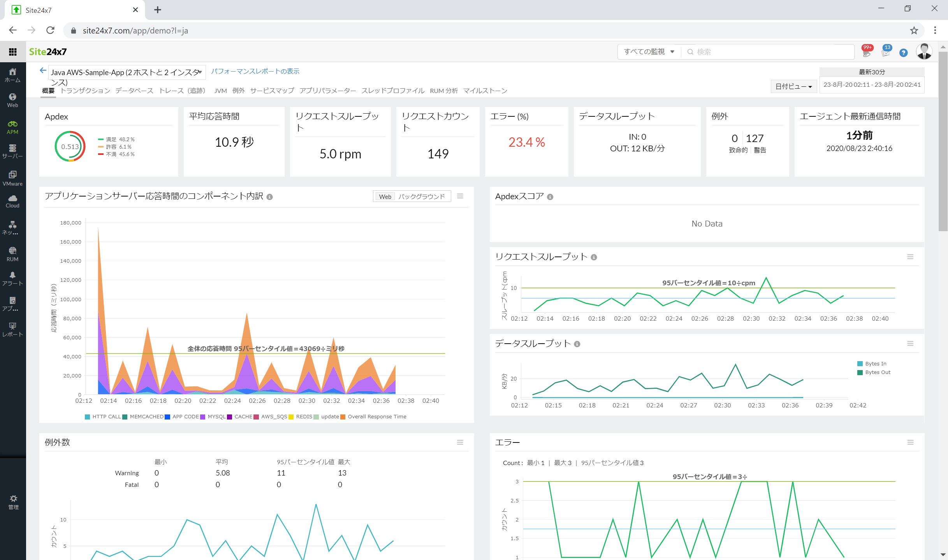Open hamburger menu of エラー chart
This screenshot has width=948, height=560.
click(x=911, y=442)
